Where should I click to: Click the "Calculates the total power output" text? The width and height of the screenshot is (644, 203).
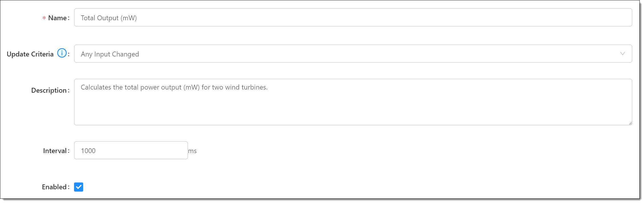point(131,87)
